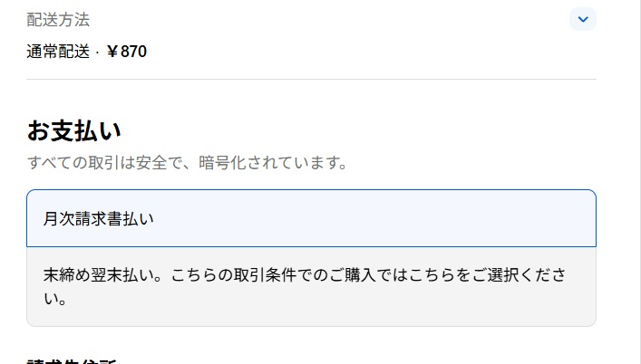
Task: Click the 配送方法 section label
Action: (x=58, y=19)
